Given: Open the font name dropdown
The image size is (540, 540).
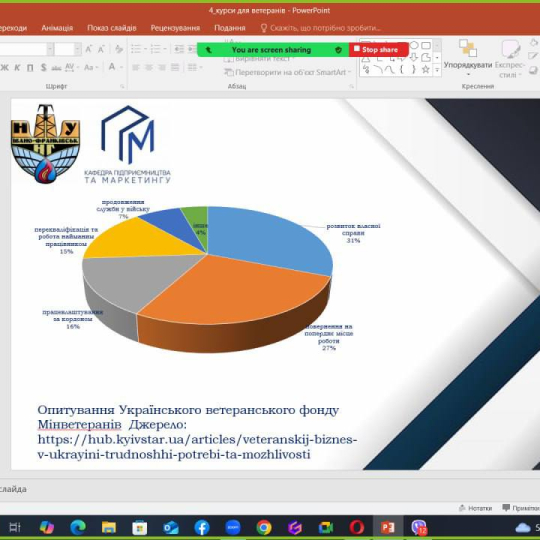Looking at the screenshot, I should click(50, 49).
